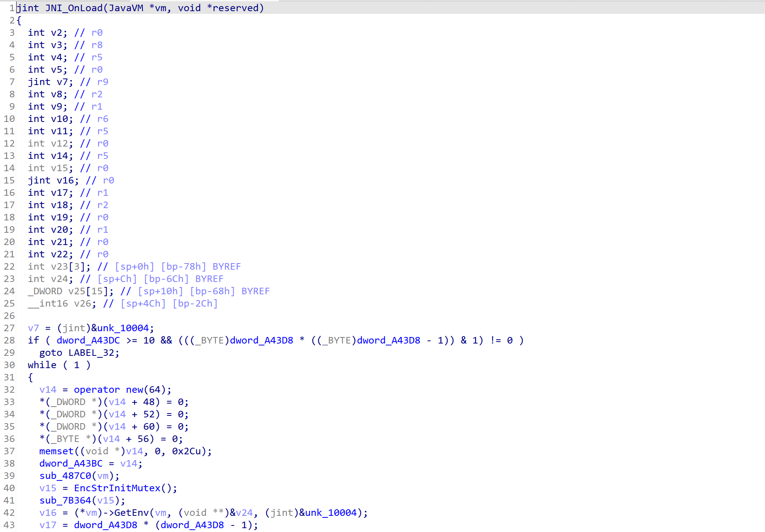Open the EncStrInitMutex function call
This screenshot has width=765, height=532.
pos(117,488)
